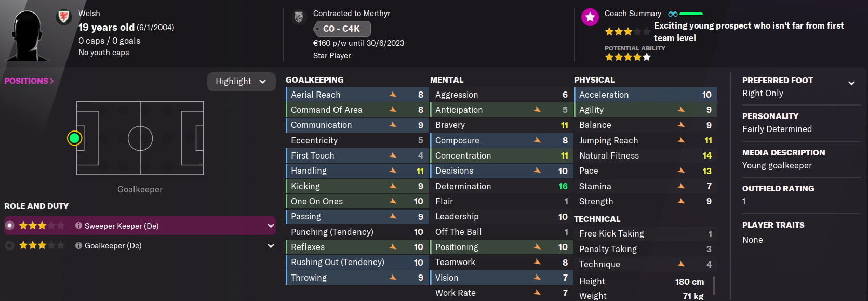The image size is (868, 301).
Task: Open info icon next to Sweeper Keeper (De)
Action: (x=78, y=226)
